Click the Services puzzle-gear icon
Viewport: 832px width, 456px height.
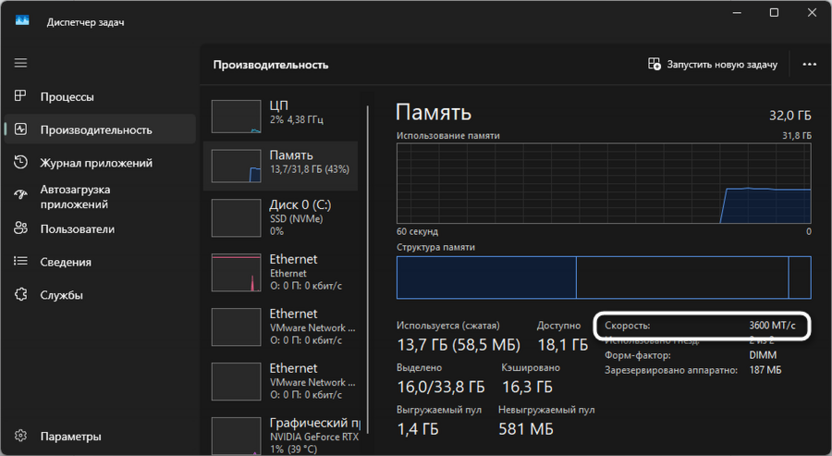20,294
